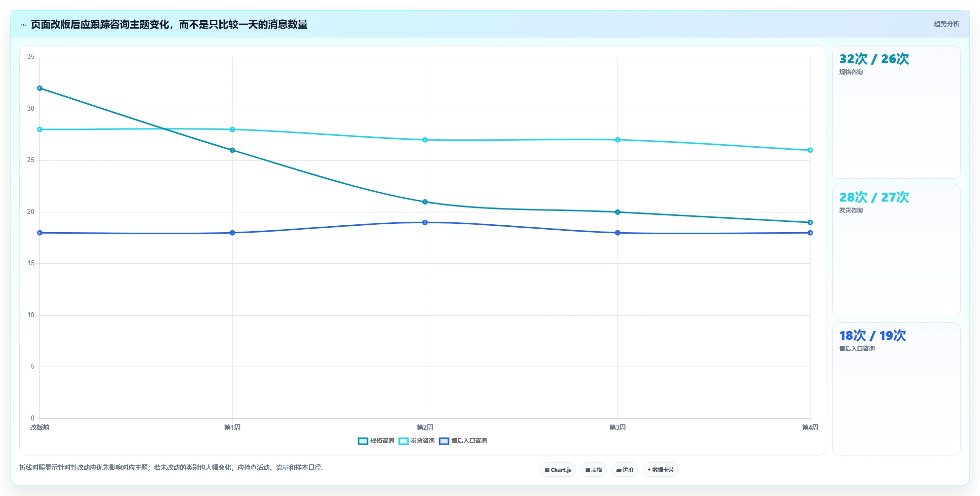The height and width of the screenshot is (496, 980).
Task: Click the trend icon beside the page title
Action: [23, 25]
